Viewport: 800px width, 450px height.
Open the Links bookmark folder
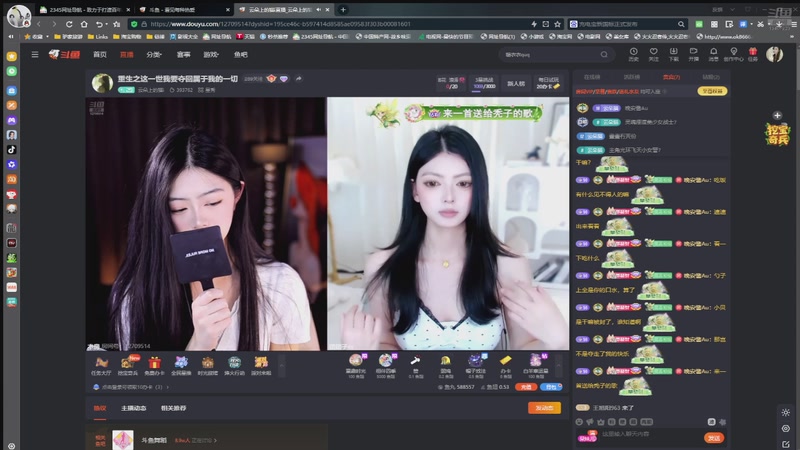[x=98, y=37]
